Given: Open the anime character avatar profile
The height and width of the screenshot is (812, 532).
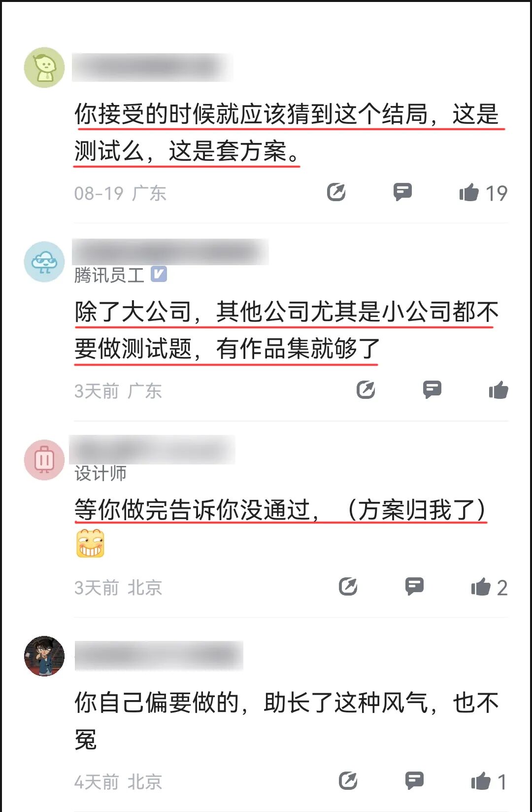Looking at the screenshot, I should click(x=44, y=656).
